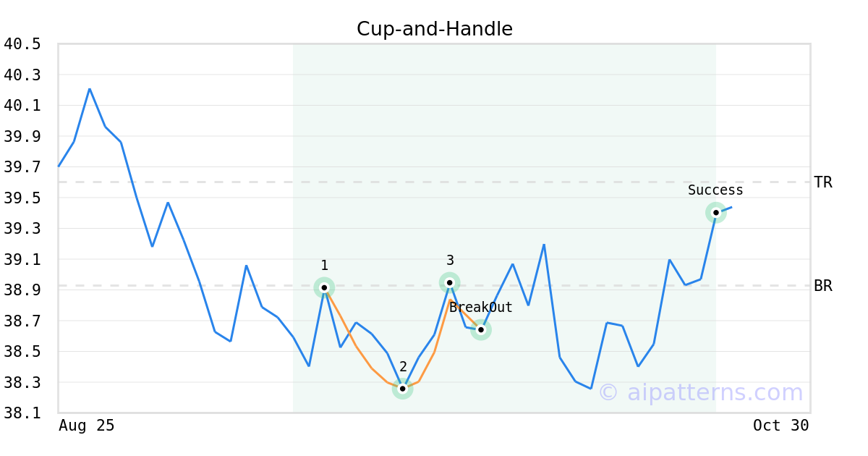Click the Cup-and-Handle chart title

click(x=434, y=29)
